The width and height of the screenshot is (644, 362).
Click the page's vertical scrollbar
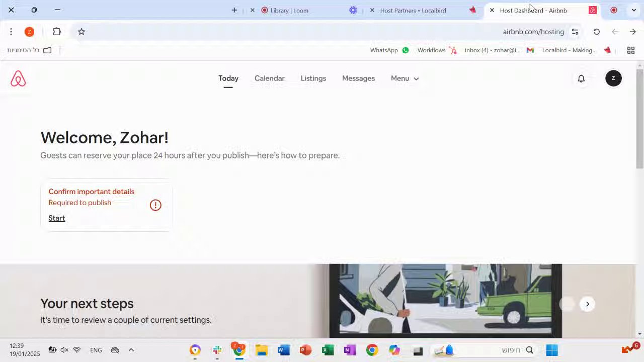pyautogui.click(x=640, y=119)
